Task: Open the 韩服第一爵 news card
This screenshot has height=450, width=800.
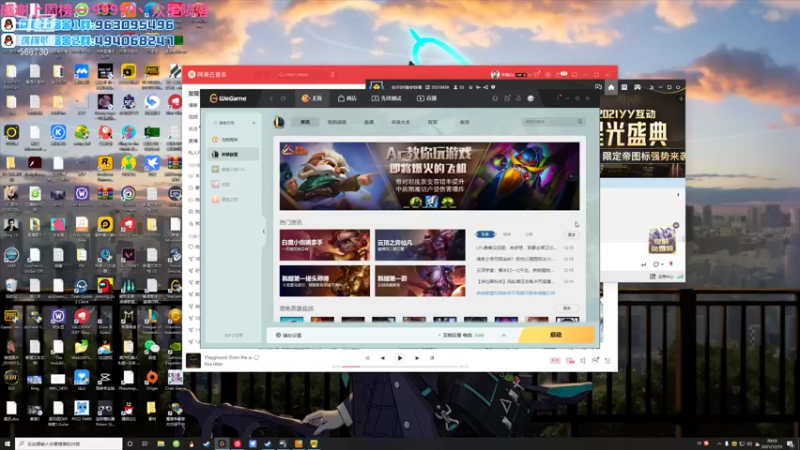Action: (x=420, y=281)
